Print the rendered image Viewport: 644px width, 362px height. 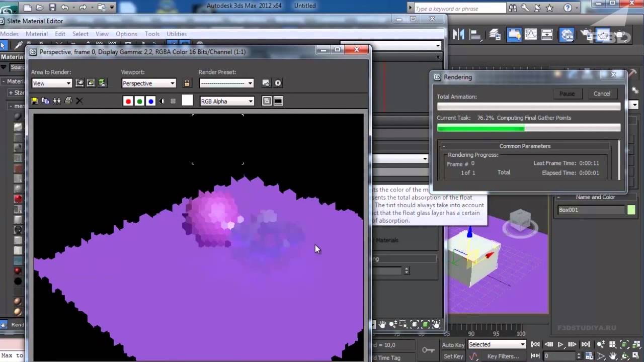click(68, 101)
